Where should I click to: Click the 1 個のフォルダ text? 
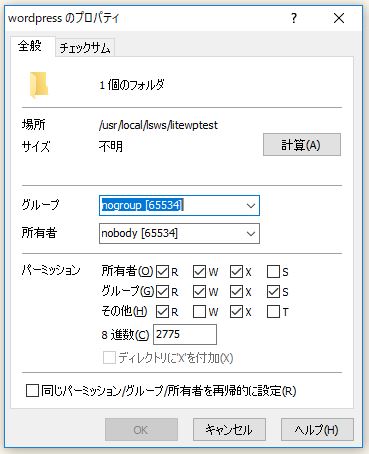(132, 85)
